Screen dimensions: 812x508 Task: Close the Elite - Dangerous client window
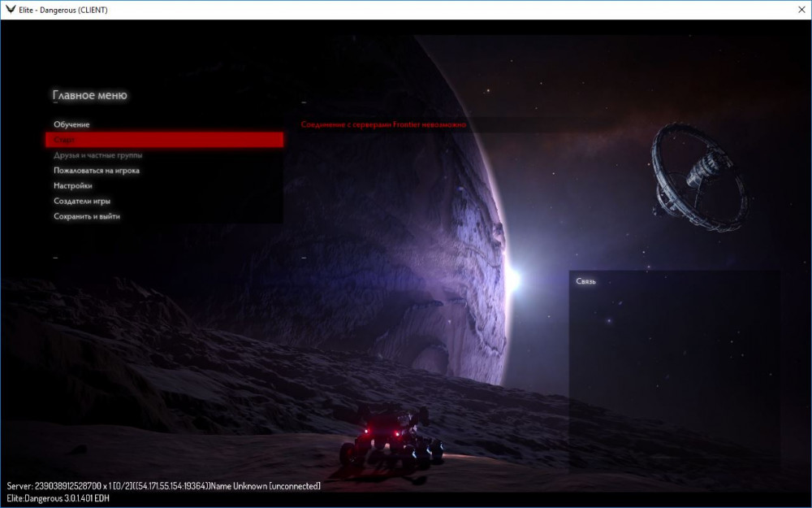tap(801, 9)
